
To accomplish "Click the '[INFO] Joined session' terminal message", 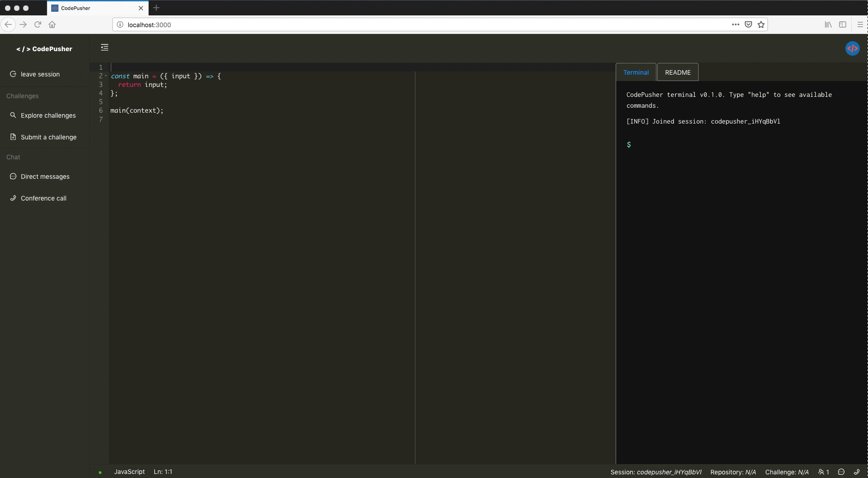I will pyautogui.click(x=703, y=121).
